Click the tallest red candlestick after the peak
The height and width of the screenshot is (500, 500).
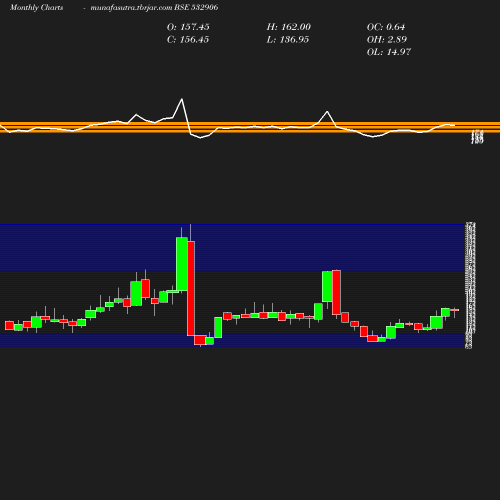[x=191, y=288]
